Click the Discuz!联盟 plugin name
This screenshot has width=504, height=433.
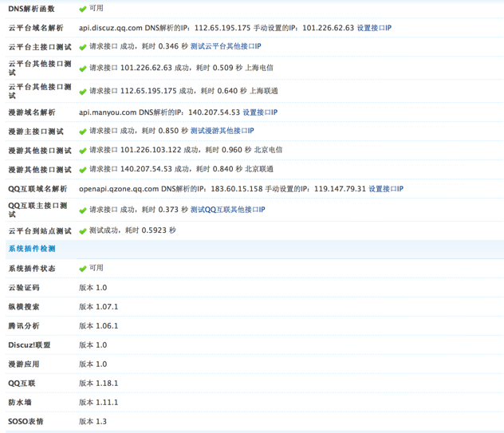pyautogui.click(x=30, y=345)
